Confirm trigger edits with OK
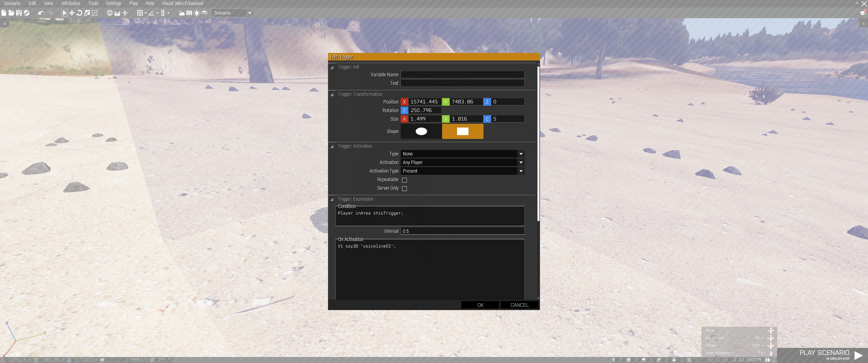868x363 pixels. 480,305
